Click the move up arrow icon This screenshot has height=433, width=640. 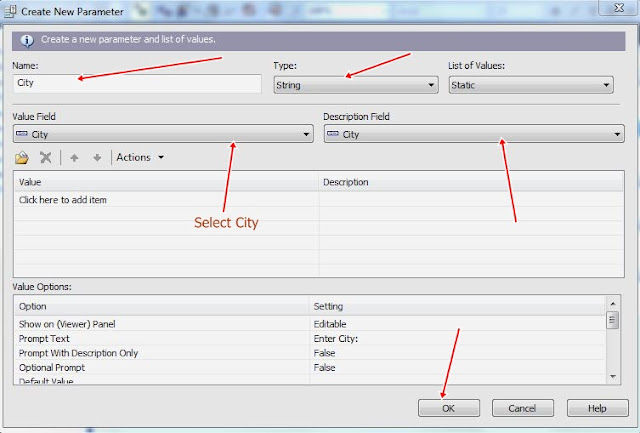74,158
